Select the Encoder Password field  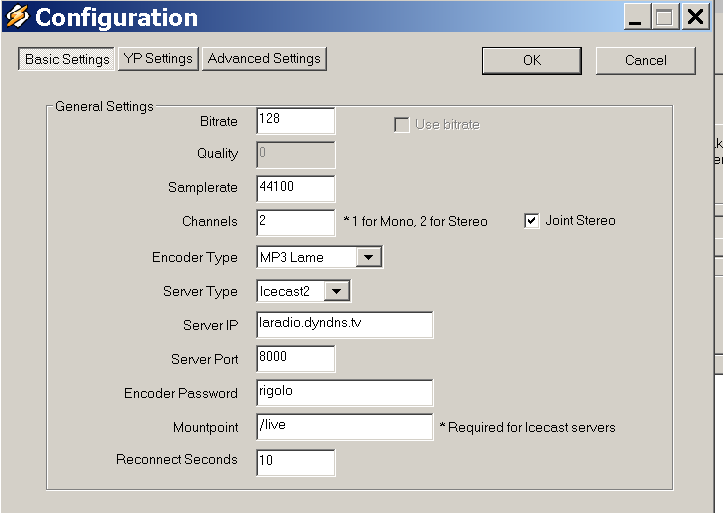[344, 392]
